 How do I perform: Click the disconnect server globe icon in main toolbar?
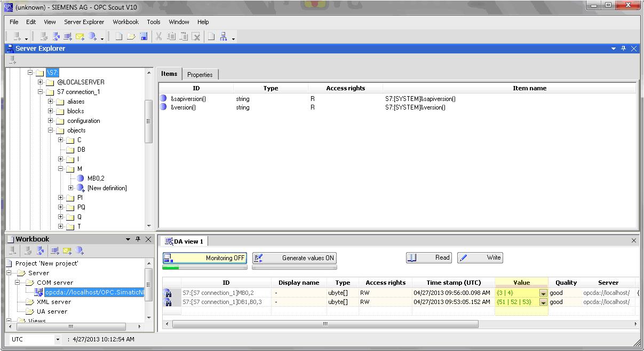coord(56,37)
